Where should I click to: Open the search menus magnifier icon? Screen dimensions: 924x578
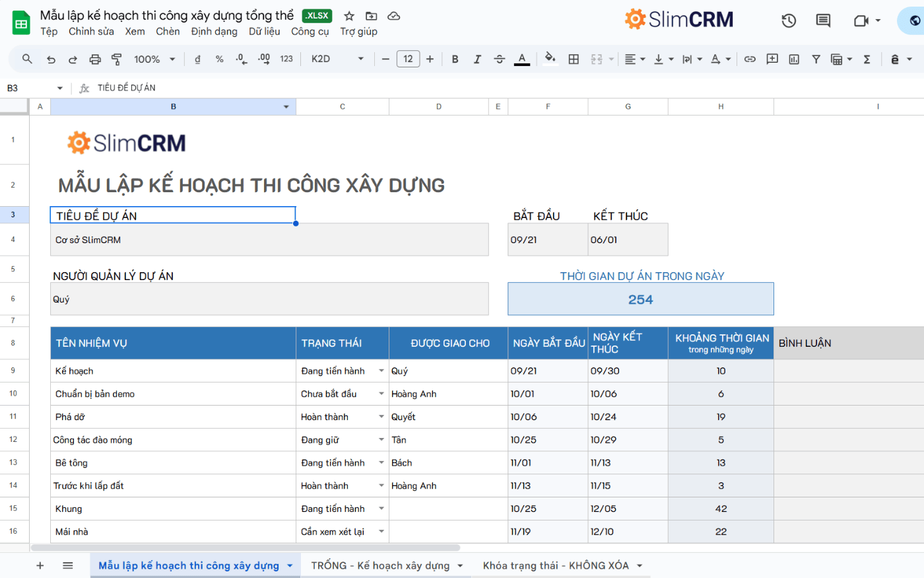tap(27, 59)
